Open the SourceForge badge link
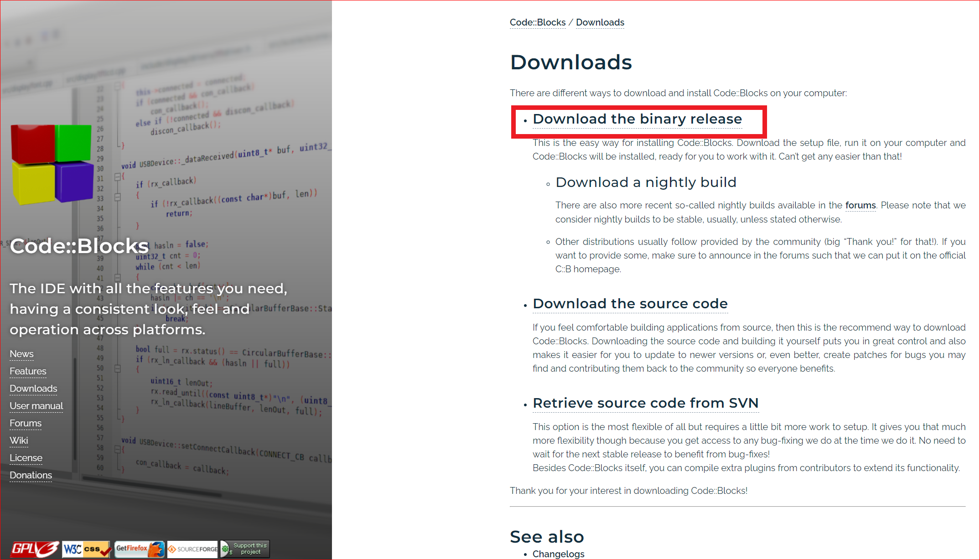This screenshot has height=560, width=980. pos(192,549)
